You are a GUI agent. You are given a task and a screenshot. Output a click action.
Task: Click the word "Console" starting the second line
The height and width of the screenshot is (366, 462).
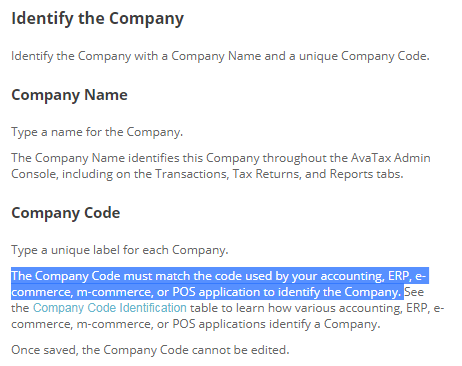(35, 174)
